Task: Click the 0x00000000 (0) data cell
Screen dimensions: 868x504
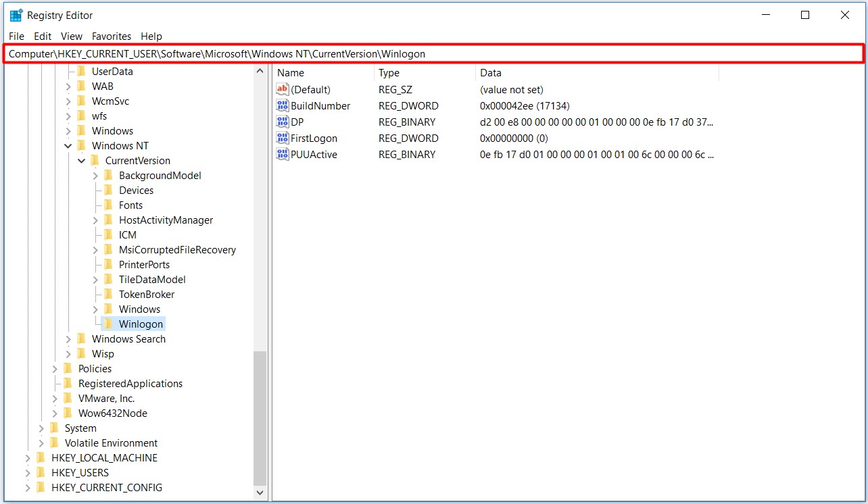Action: coord(514,138)
